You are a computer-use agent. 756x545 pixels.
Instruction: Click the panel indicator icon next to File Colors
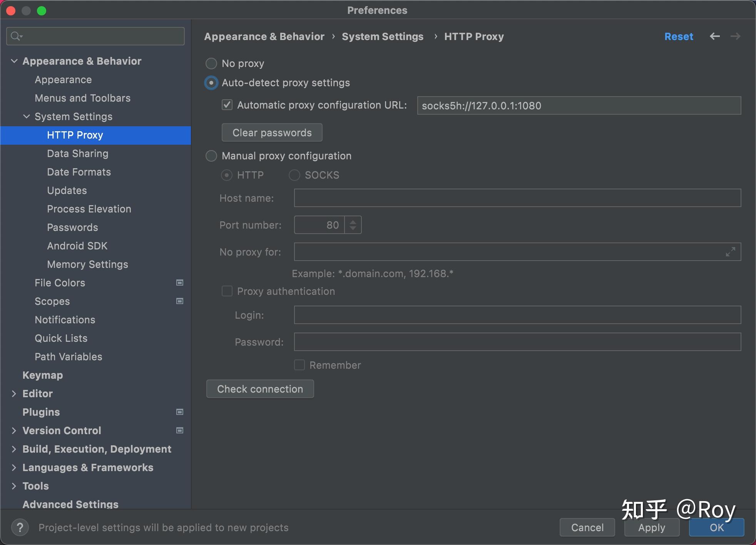pos(179,283)
